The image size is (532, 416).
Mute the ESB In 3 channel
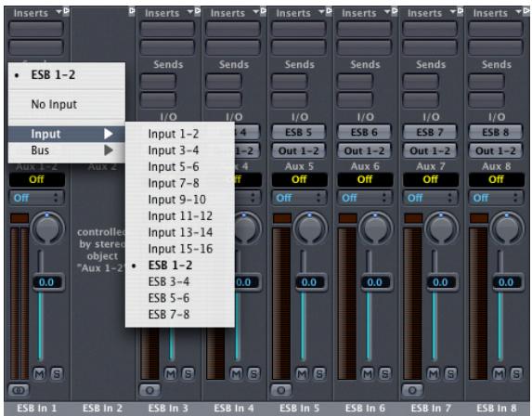171,373
